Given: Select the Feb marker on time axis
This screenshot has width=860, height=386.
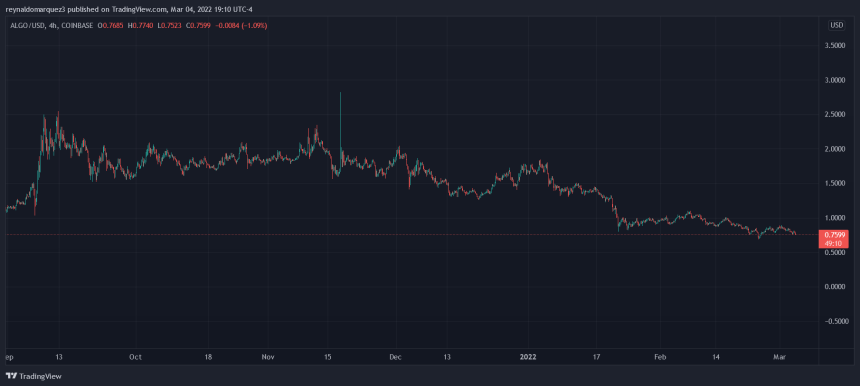Looking at the screenshot, I should [x=660, y=357].
